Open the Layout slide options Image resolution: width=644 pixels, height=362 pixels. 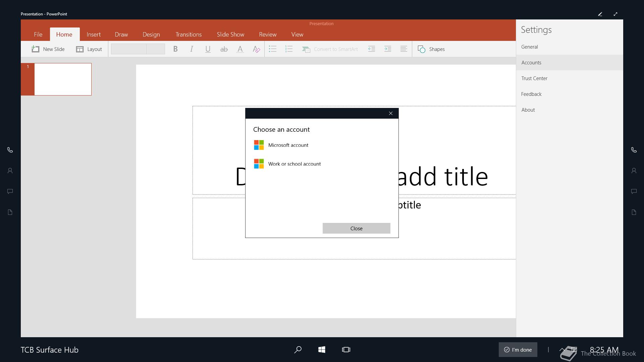tap(89, 49)
